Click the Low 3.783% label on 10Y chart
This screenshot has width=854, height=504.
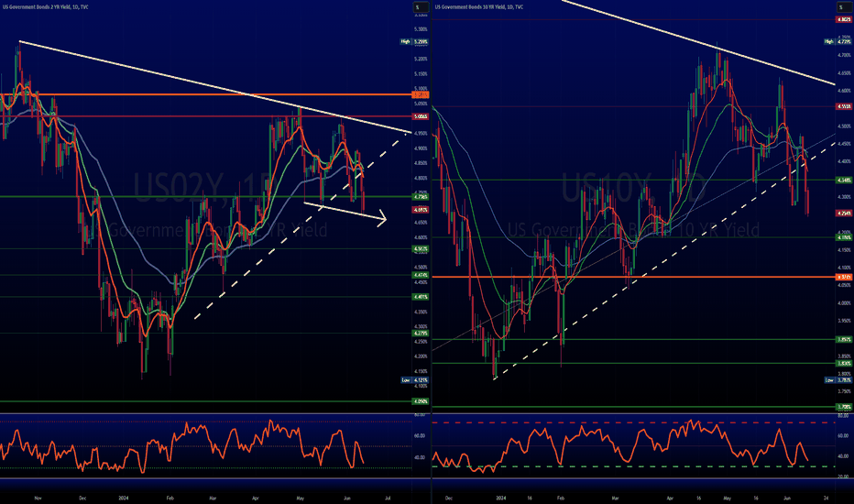(838, 380)
